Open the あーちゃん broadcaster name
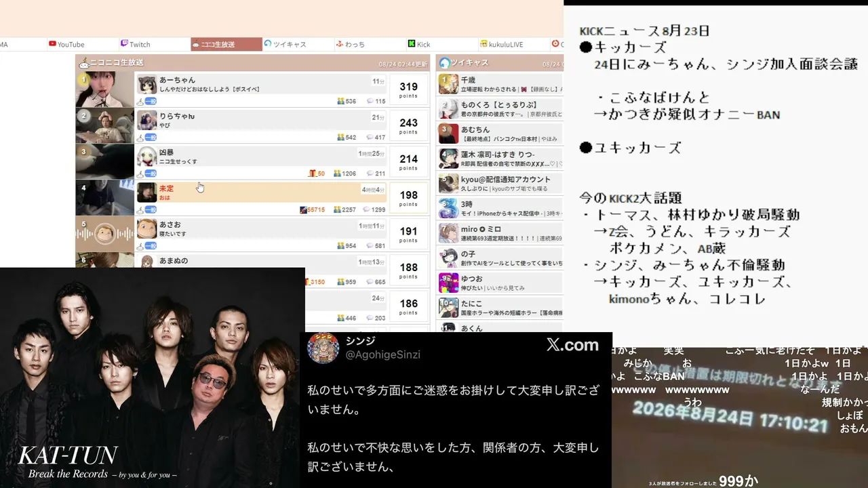 click(x=177, y=80)
